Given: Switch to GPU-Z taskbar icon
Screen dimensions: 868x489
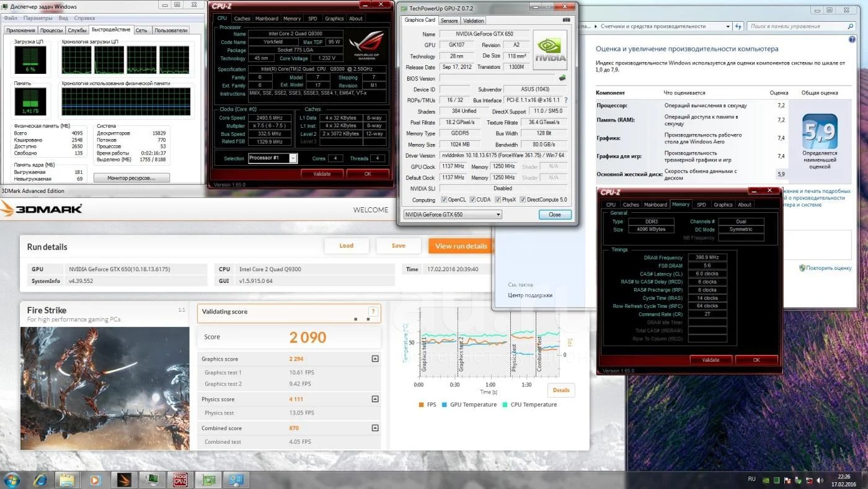Looking at the screenshot, I should click(x=209, y=480).
